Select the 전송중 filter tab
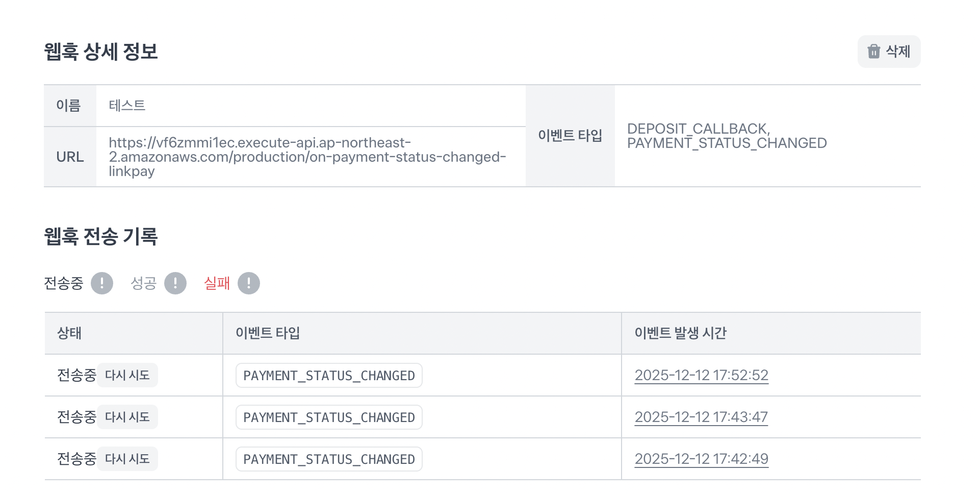 point(64,283)
